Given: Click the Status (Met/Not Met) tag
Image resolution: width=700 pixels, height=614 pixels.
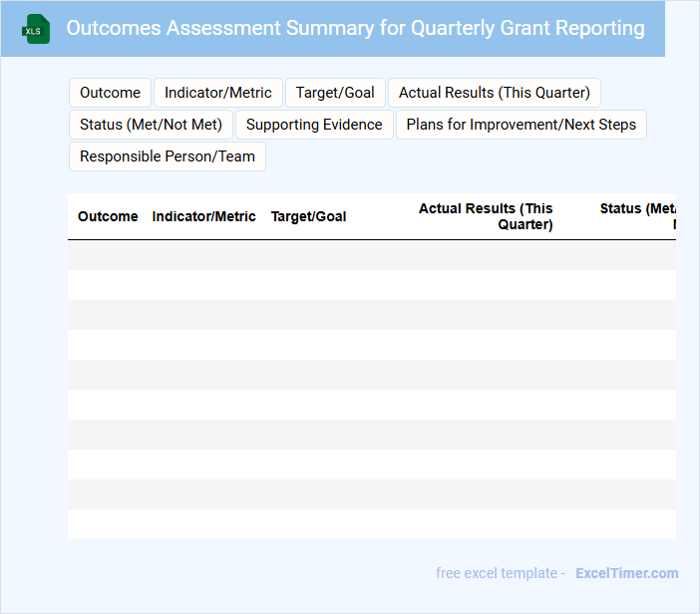Looking at the screenshot, I should tap(151, 125).
